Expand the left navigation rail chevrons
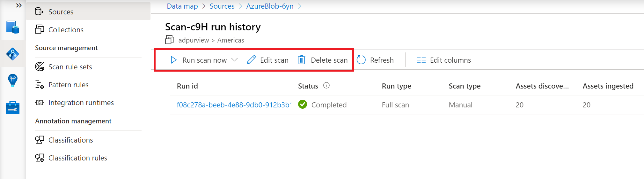 (x=19, y=5)
